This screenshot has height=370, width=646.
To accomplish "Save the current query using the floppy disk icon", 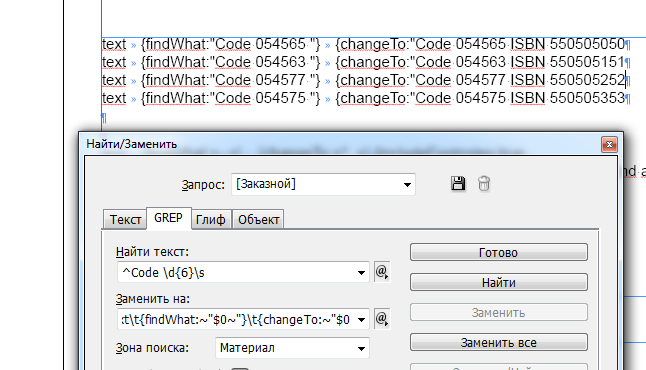I will [458, 183].
